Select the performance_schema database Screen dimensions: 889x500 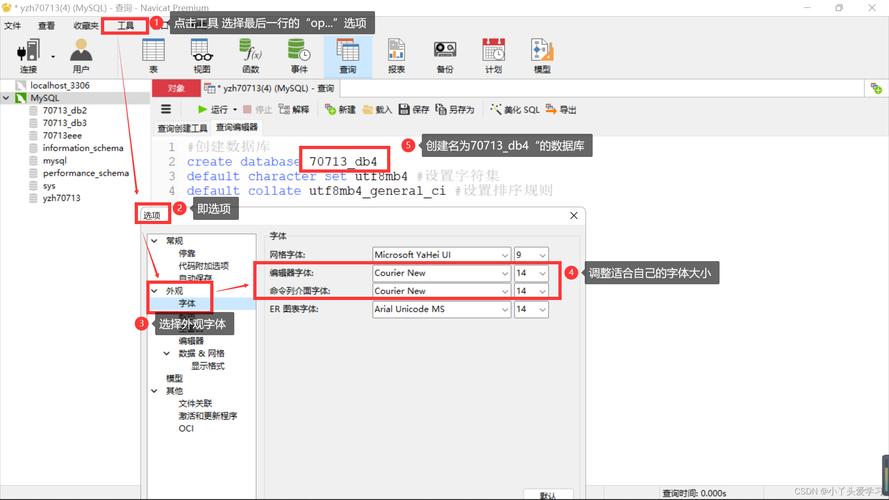(x=86, y=173)
